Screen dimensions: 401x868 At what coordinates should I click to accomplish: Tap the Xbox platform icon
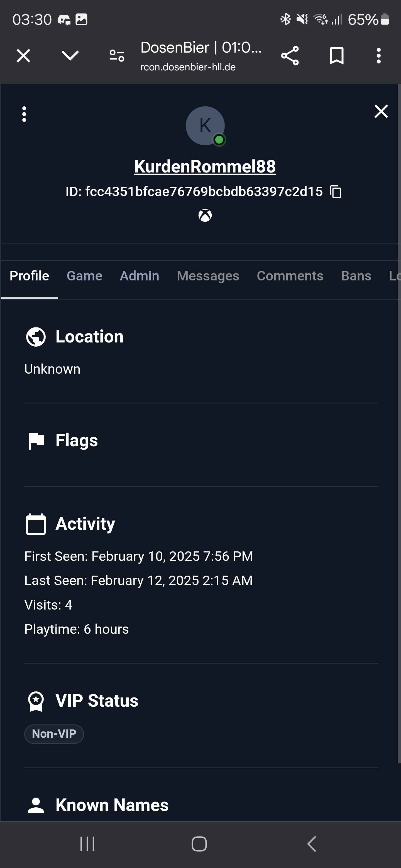click(205, 215)
